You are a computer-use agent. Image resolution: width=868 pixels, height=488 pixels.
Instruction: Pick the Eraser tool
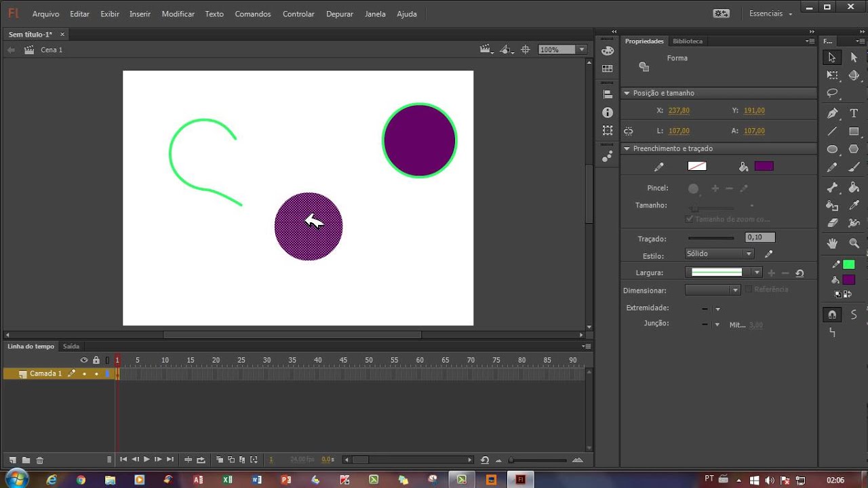coord(832,223)
